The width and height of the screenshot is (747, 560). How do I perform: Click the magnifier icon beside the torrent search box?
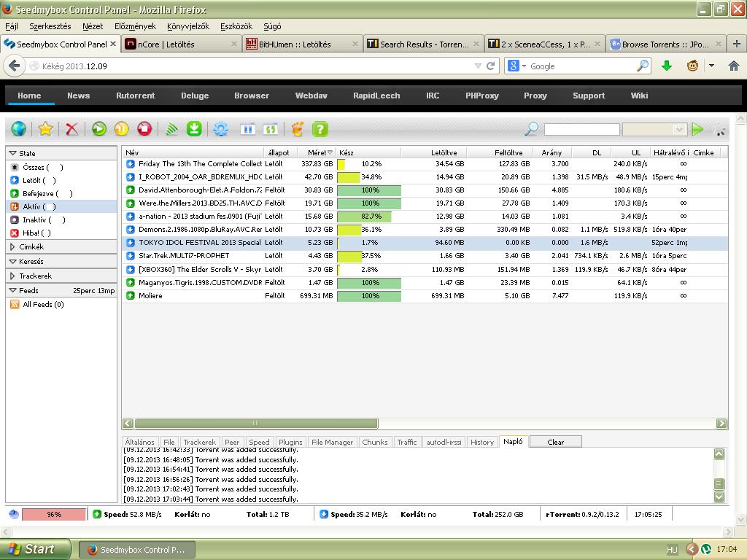(x=531, y=128)
